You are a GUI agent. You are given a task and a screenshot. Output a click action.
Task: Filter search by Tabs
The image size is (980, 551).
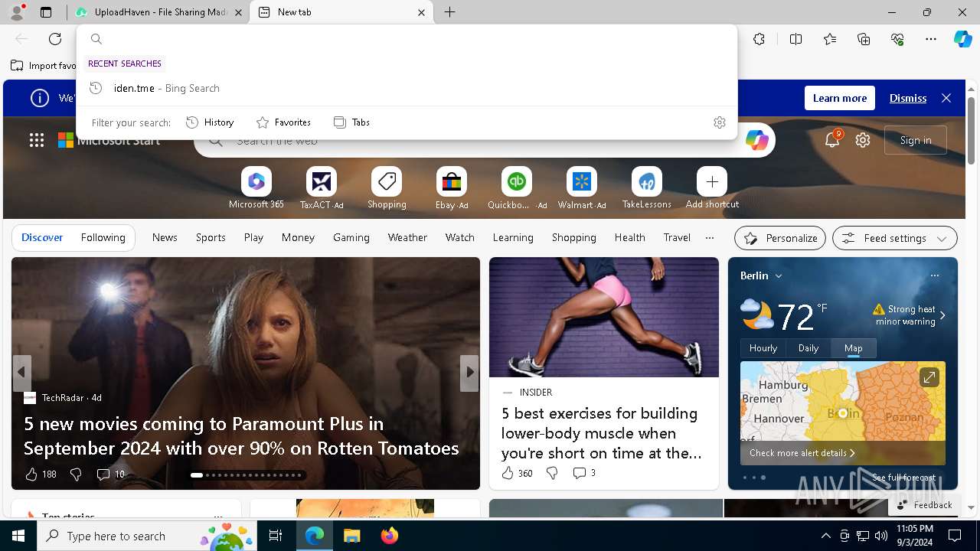pos(351,122)
